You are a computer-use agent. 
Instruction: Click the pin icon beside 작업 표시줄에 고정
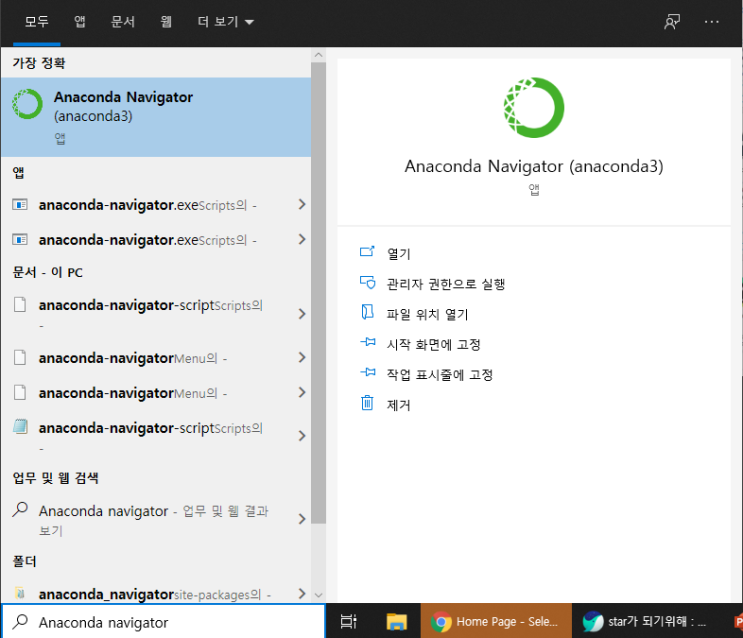click(368, 372)
